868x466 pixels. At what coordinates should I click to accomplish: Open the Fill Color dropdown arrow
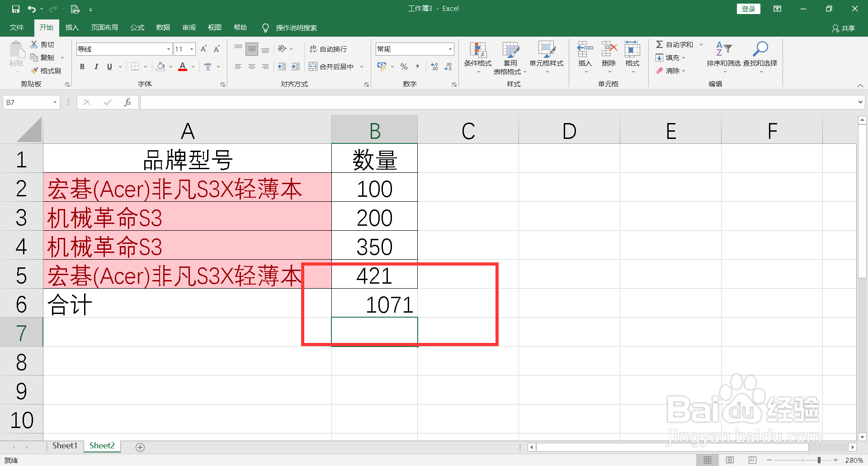click(170, 67)
